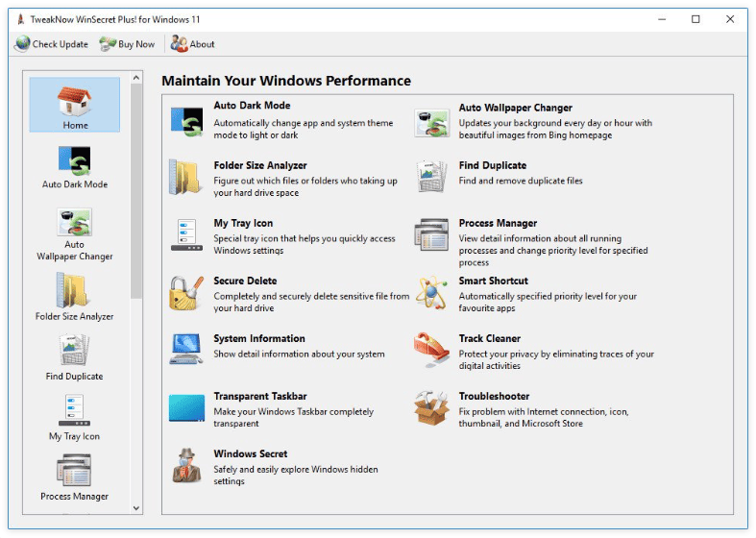Open the System Information heading
This screenshot has width=756, height=538.
(259, 338)
